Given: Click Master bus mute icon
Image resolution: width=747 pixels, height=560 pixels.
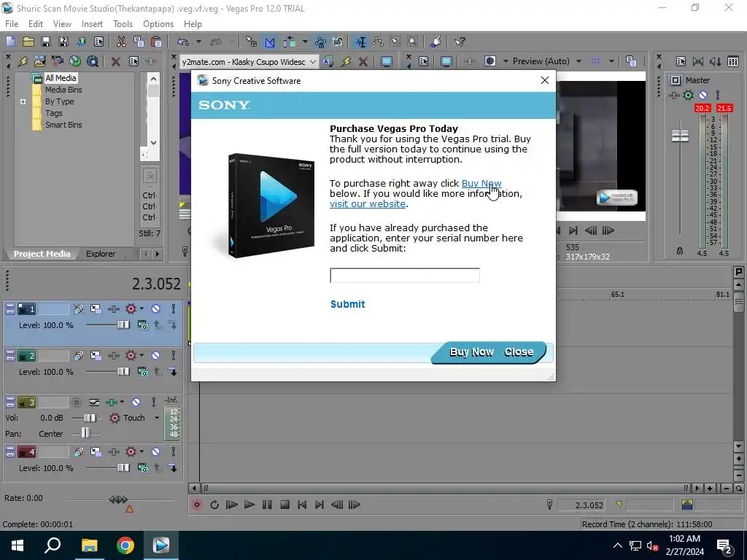Looking at the screenshot, I should [703, 96].
